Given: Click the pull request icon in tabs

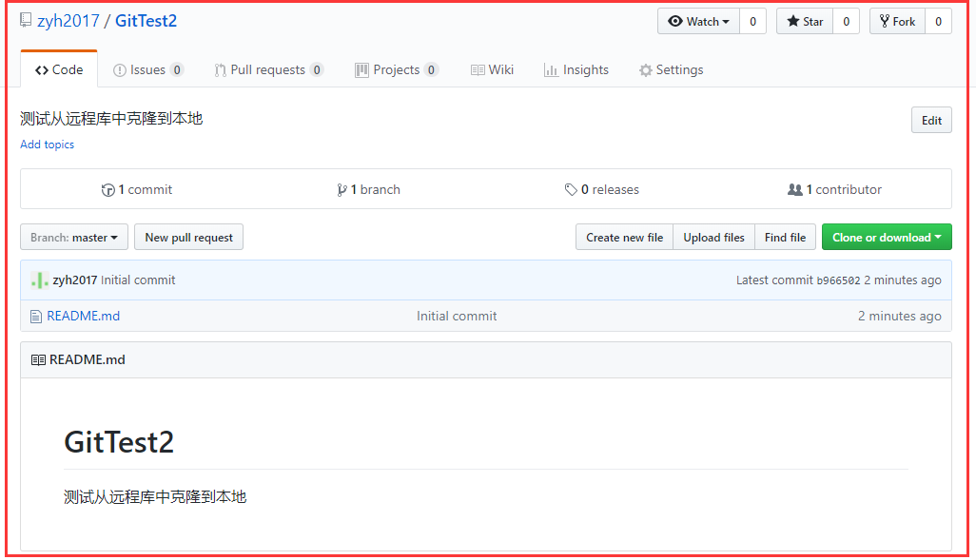Looking at the screenshot, I should coord(221,70).
